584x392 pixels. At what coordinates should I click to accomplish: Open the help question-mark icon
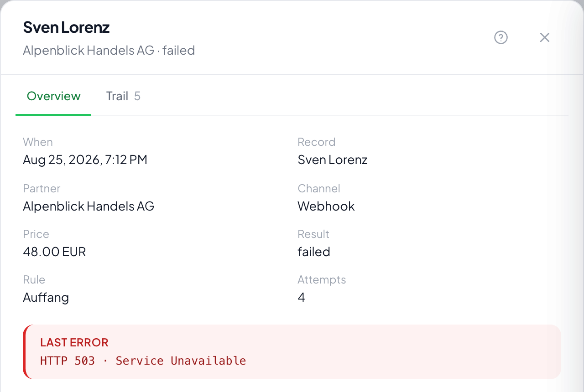pyautogui.click(x=501, y=37)
